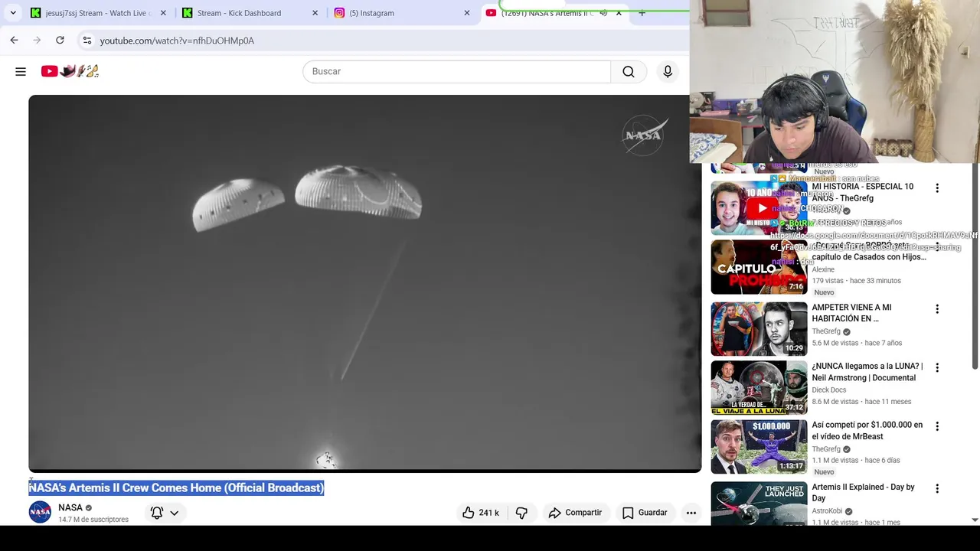Open NASA channel name link
Viewport: 980px width, 551px height.
point(70,507)
